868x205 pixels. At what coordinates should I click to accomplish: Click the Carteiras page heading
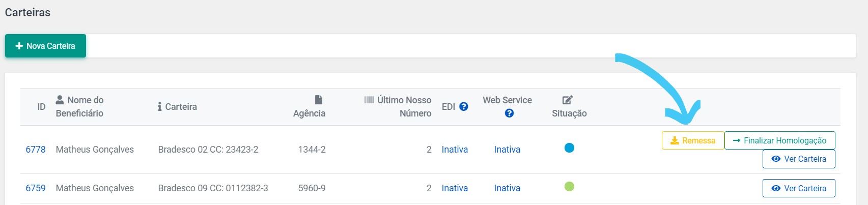pyautogui.click(x=27, y=13)
